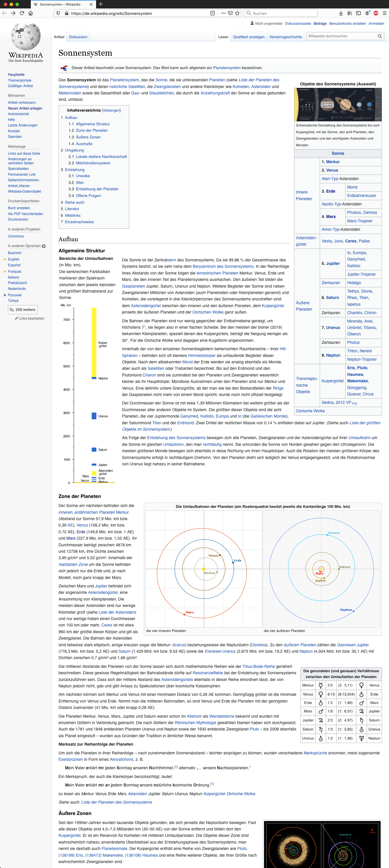Open the page actions three-dot menu
Screen dimensions: 389x868
223,13
